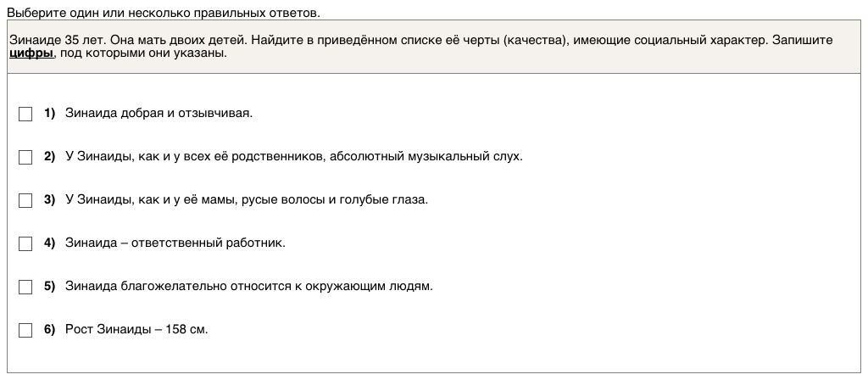Click the answer text about абсолютный музыкальный слух
Screen dimensions: 868x380
click(x=293, y=157)
